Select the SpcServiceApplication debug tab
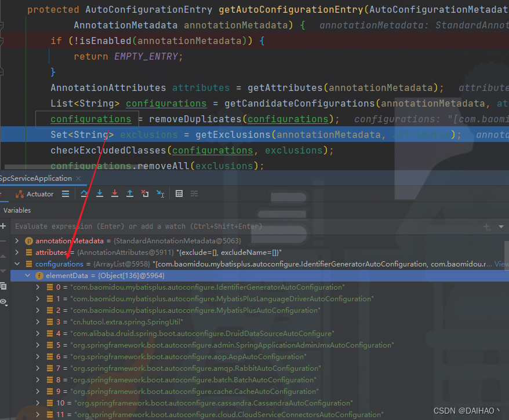Image resolution: width=509 pixels, height=420 pixels. pos(36,178)
